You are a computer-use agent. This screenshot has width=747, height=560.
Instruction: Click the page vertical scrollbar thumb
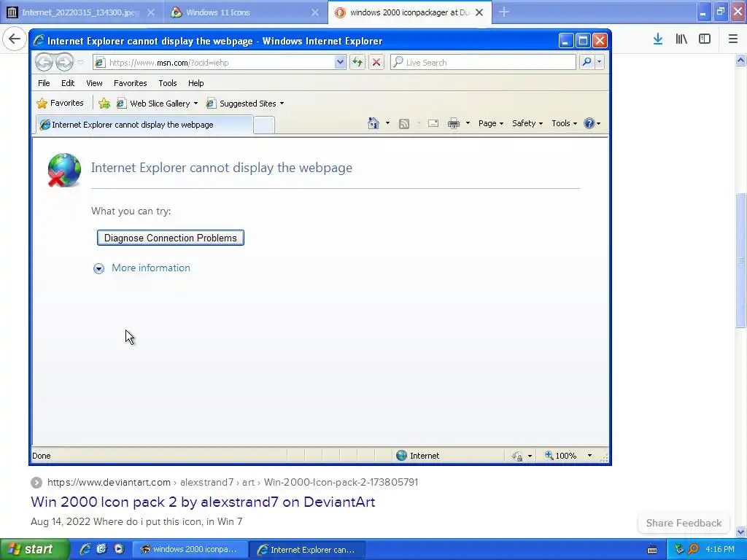(740, 260)
